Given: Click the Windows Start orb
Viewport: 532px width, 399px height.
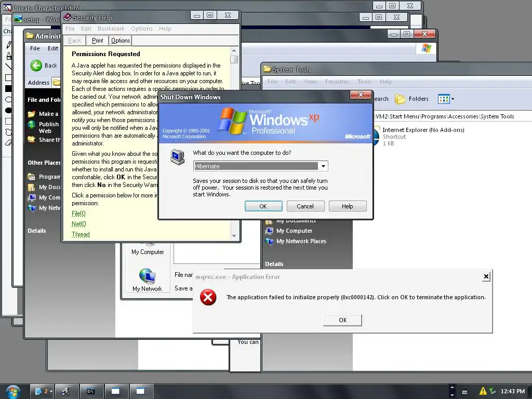Looking at the screenshot, I should (12, 392).
